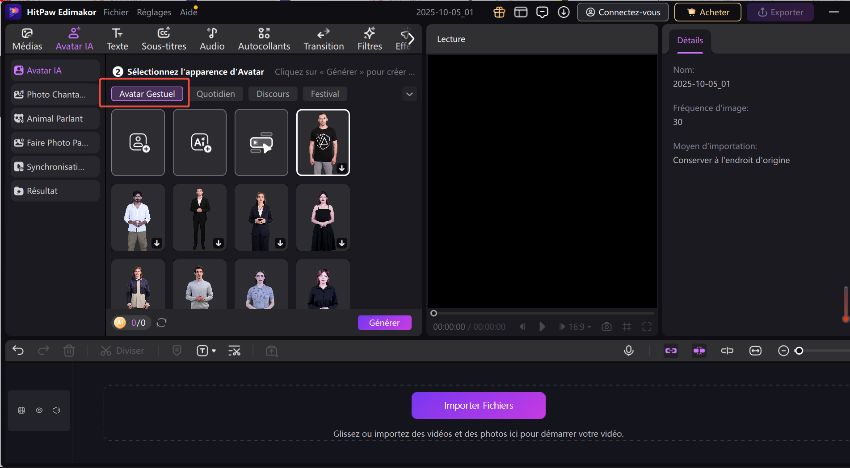Viewport: 850px width, 468px height.
Task: Click the undo arrow icon
Action: tap(18, 351)
